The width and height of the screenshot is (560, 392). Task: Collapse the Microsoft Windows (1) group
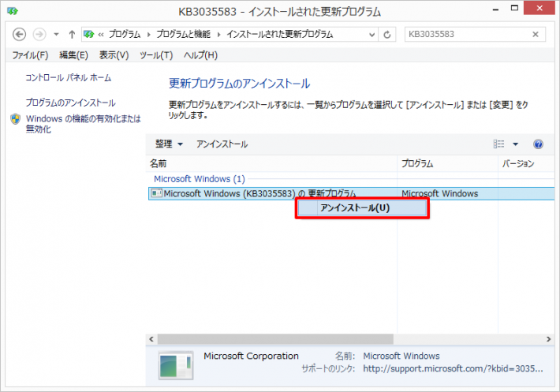pos(200,178)
